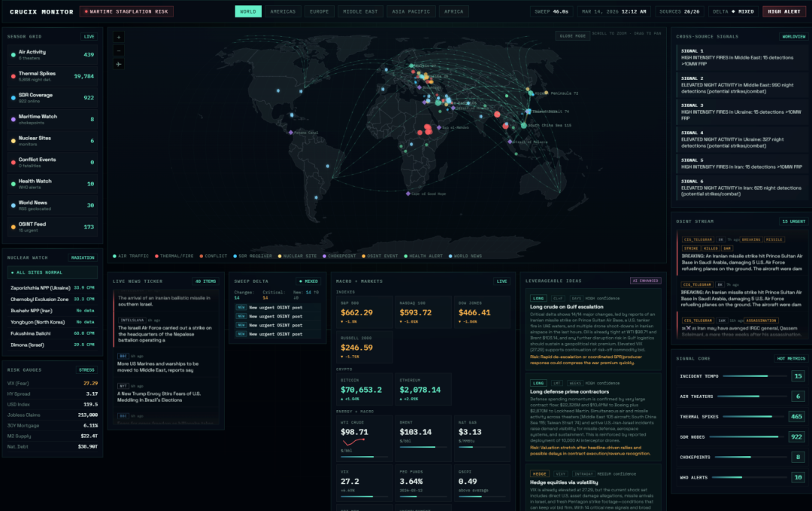Toggle the Thermal/Fire legend layer
812x511 pixels.
point(174,256)
